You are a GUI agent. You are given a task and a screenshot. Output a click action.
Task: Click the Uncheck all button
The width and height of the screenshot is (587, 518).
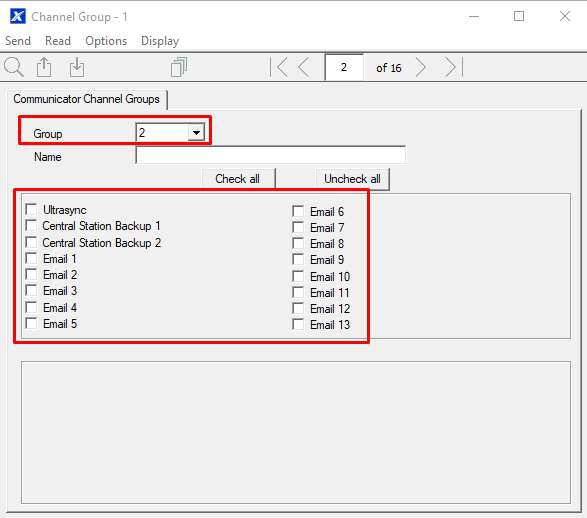352,179
